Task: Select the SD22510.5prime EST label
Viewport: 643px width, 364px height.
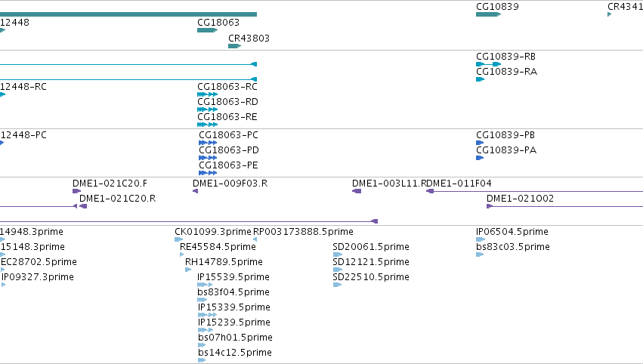Action: tap(371, 277)
